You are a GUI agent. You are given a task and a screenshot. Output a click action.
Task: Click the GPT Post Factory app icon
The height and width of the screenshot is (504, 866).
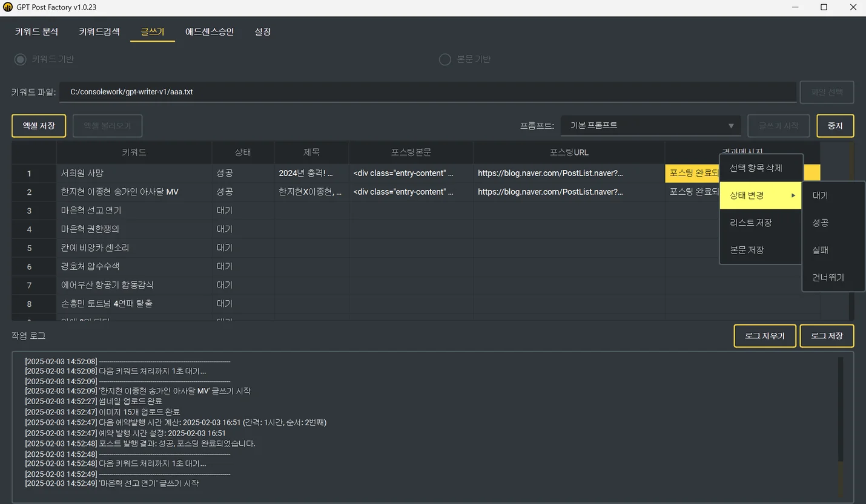tap(8, 7)
